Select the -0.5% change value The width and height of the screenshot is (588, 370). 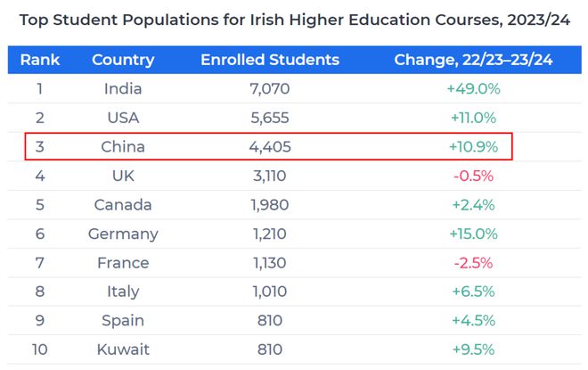[473, 176]
